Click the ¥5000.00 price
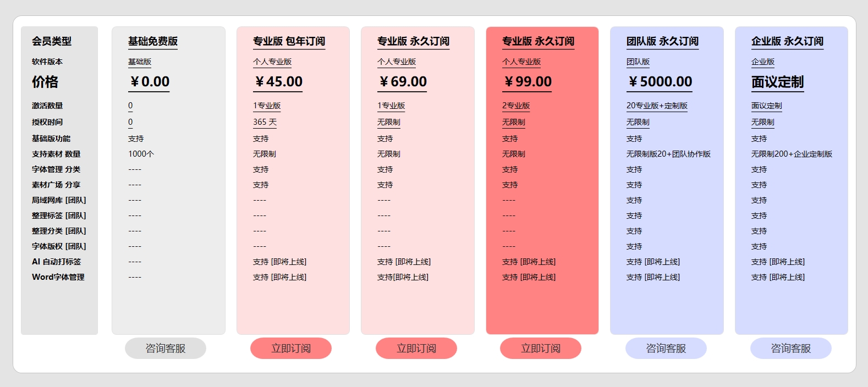 [660, 82]
